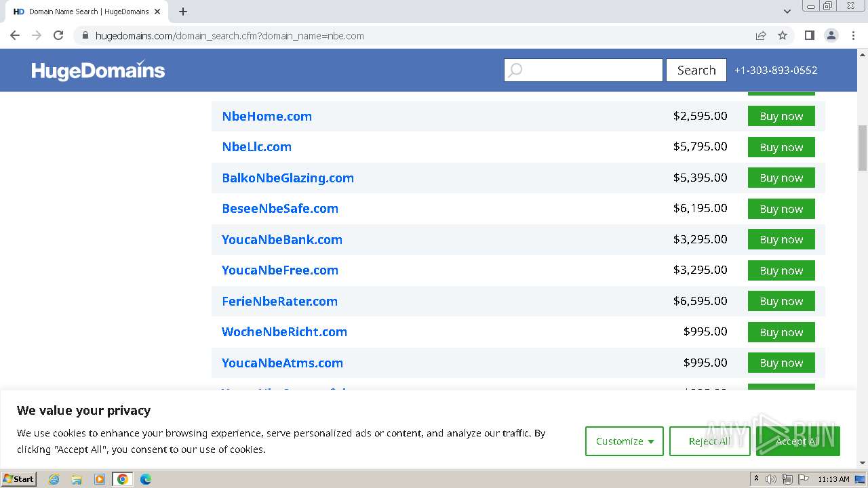This screenshot has width=868, height=488.
Task: View site information lock icon
Action: (85, 36)
